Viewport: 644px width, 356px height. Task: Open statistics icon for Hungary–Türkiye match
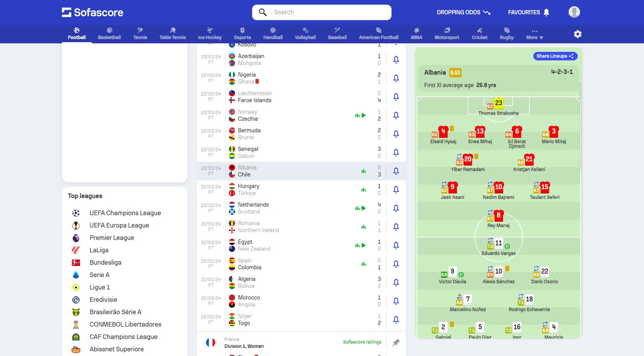[x=363, y=190]
